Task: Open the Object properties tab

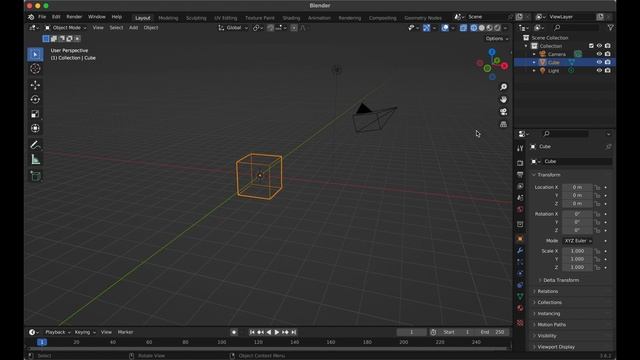Action: click(520, 239)
